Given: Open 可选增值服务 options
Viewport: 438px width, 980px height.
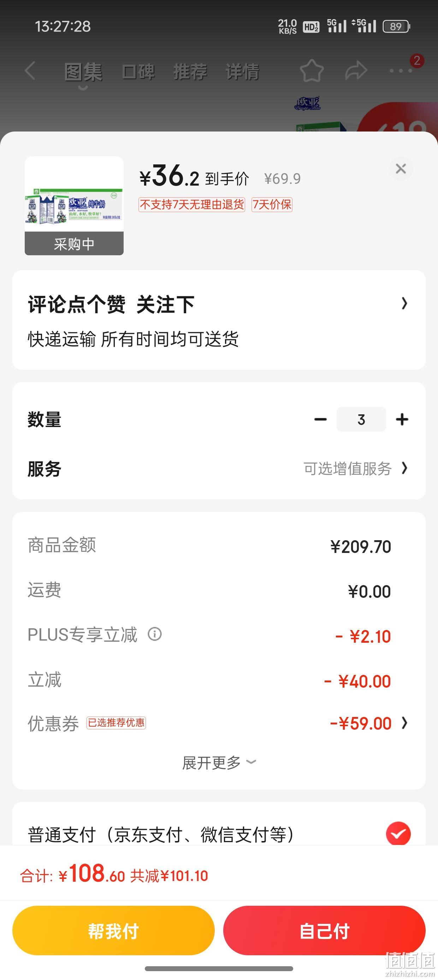Looking at the screenshot, I should pyautogui.click(x=355, y=469).
